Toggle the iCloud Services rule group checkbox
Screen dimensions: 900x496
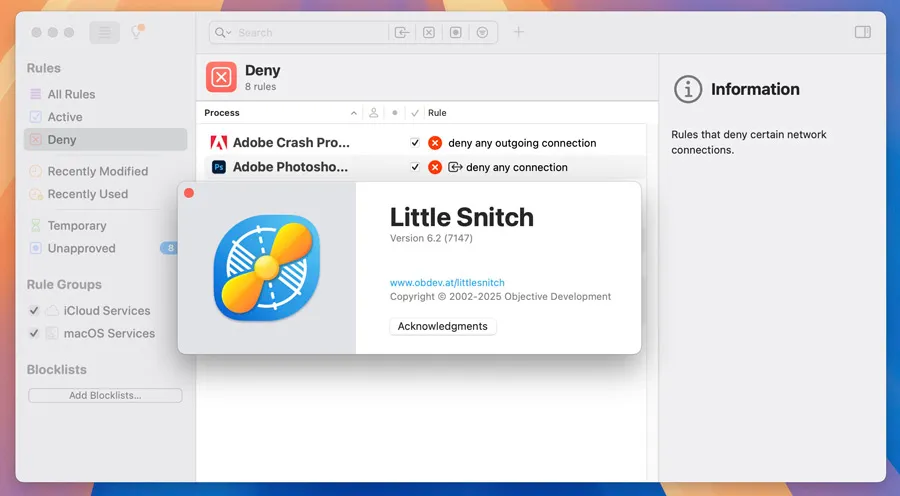point(35,311)
